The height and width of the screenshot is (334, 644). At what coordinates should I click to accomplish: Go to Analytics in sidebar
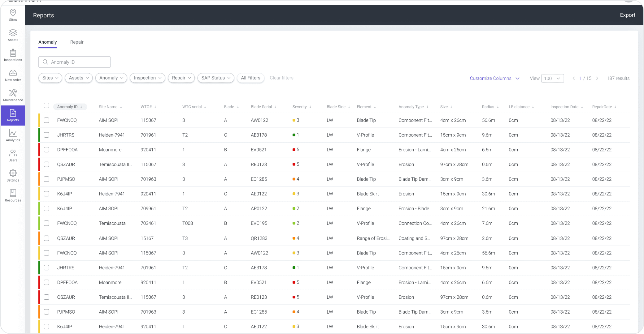pos(13,136)
